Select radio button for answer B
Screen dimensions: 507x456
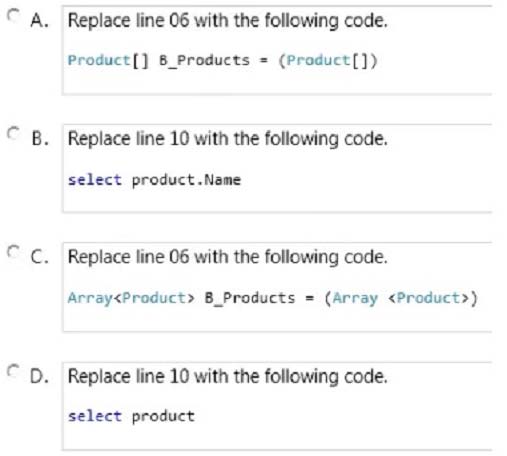coord(13,133)
